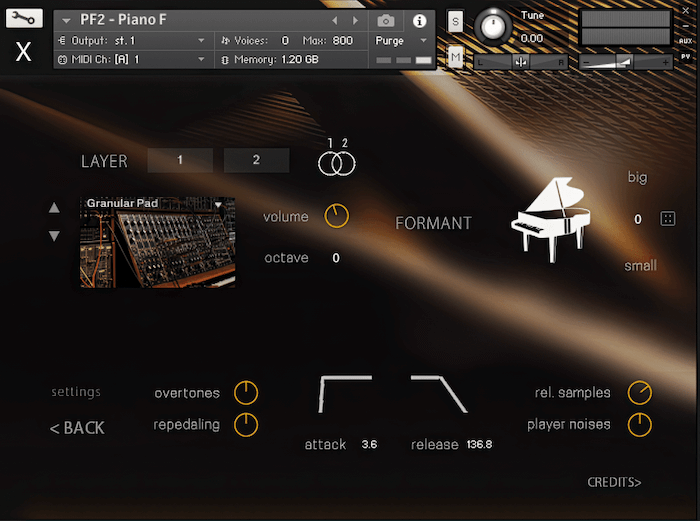
Task: Click the Memory 1.20 GB readout
Action: [x=276, y=59]
